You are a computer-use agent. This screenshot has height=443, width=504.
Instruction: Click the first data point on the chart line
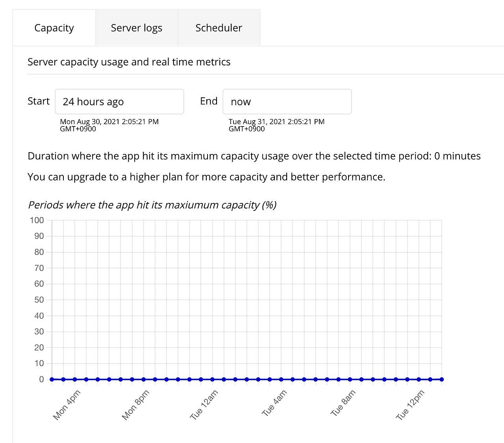click(x=52, y=379)
